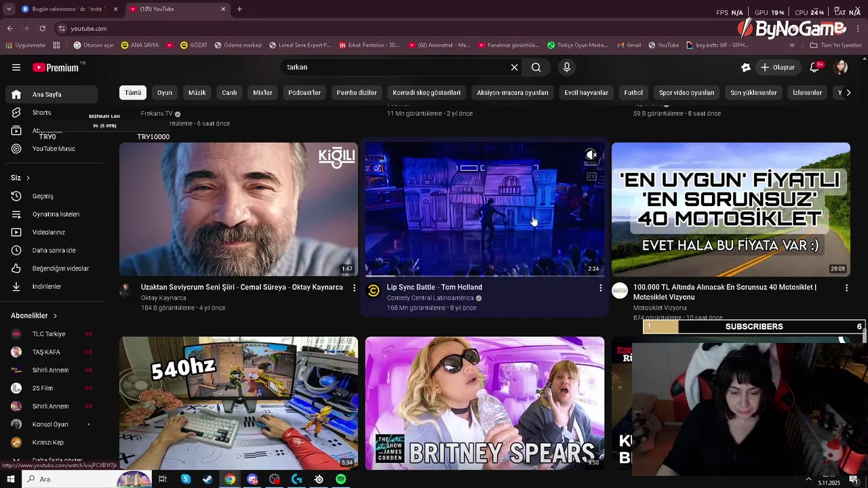Open YouTube Music in the sidebar

52,148
